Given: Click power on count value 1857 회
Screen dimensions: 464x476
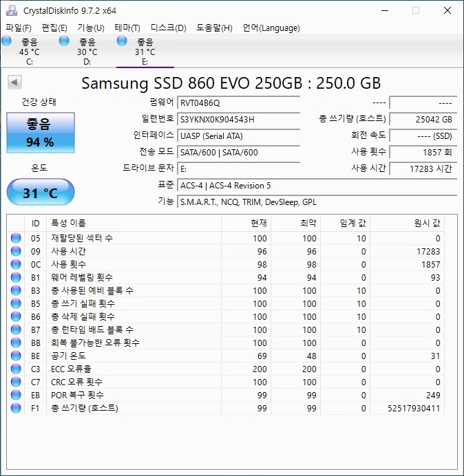Looking at the screenshot, I should pos(423,152).
